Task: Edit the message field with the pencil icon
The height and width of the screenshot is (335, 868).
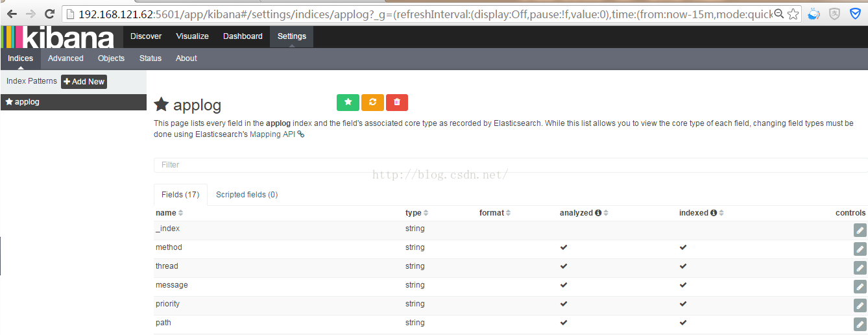Action: click(x=860, y=286)
